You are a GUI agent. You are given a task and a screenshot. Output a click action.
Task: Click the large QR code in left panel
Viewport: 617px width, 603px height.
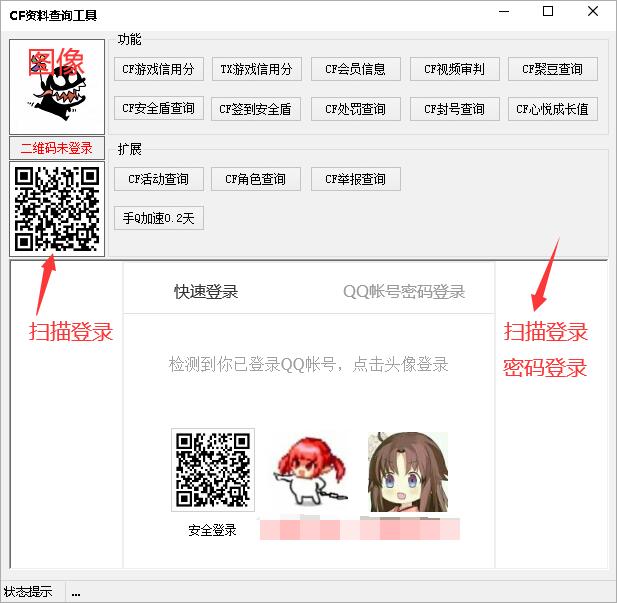click(x=57, y=209)
